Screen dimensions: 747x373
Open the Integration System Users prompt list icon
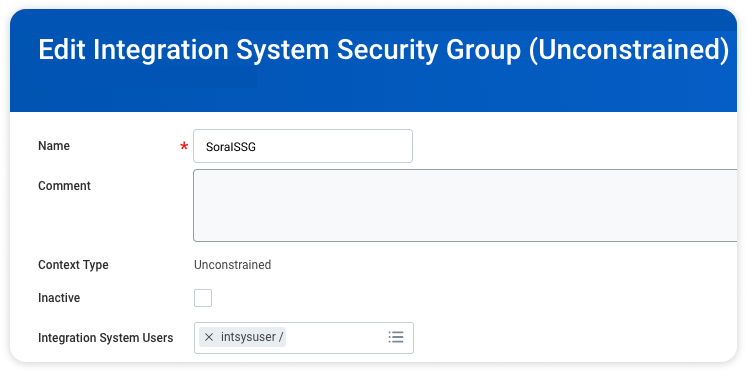pyautogui.click(x=396, y=337)
